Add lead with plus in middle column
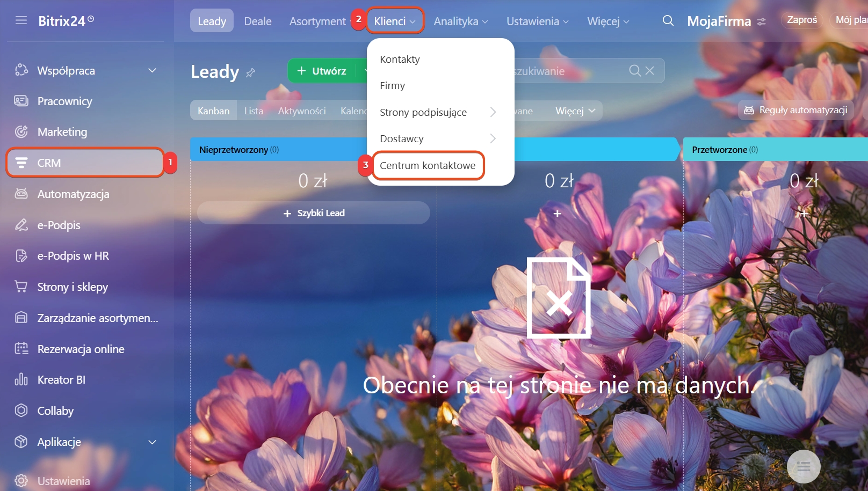Image resolution: width=868 pixels, height=491 pixels. [558, 214]
